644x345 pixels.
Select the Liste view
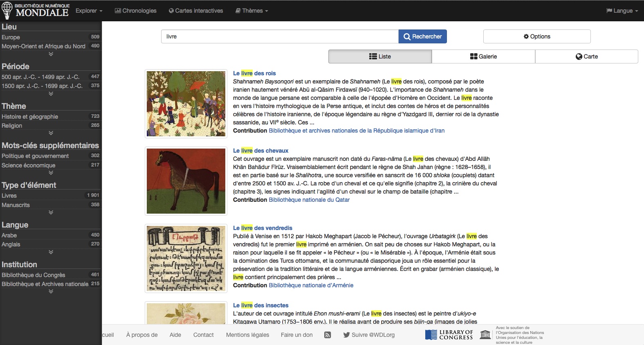[380, 56]
